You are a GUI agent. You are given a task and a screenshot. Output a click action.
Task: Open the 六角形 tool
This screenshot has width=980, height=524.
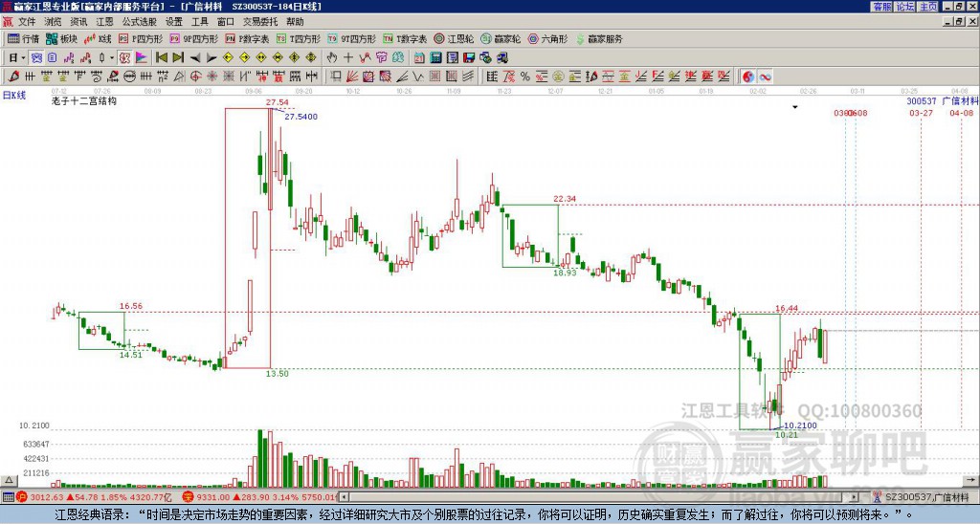click(547, 38)
